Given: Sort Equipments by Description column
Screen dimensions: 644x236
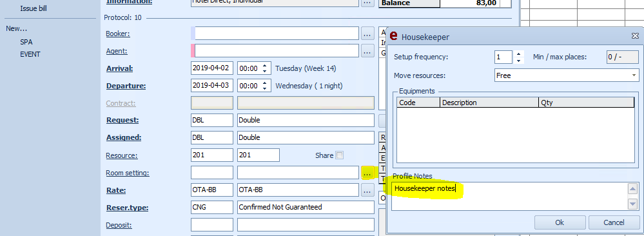Looking at the screenshot, I should [489, 103].
